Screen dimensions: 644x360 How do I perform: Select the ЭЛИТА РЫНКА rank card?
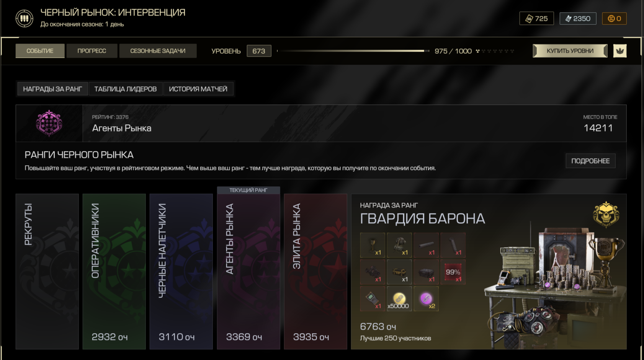(x=315, y=271)
